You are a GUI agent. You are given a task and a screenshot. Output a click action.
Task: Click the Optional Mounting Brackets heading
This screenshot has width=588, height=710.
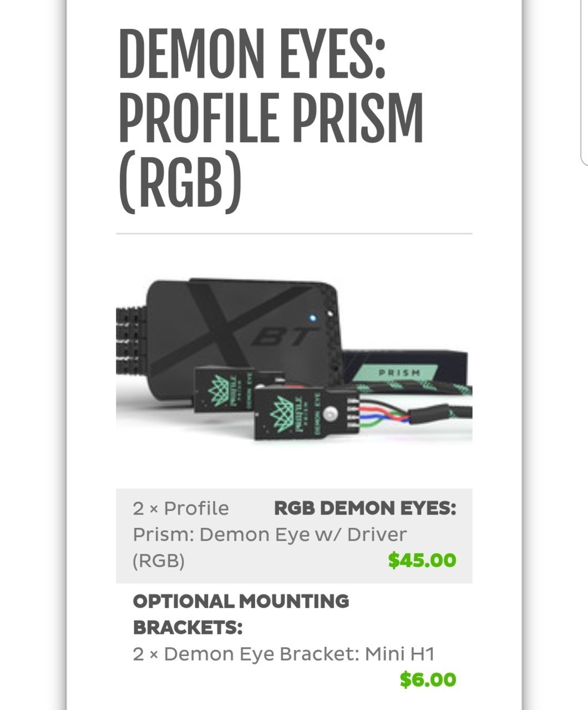coord(241,614)
